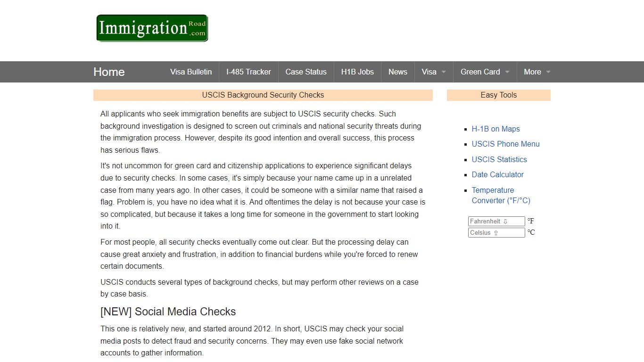Go to I-485 Tracker page
This screenshot has height=362, width=644.
tap(248, 72)
